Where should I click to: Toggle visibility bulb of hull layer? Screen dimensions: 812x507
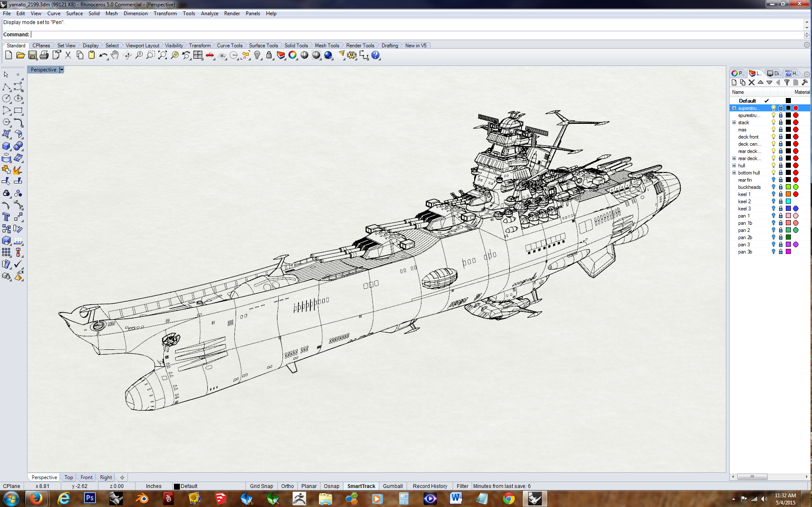[774, 166]
